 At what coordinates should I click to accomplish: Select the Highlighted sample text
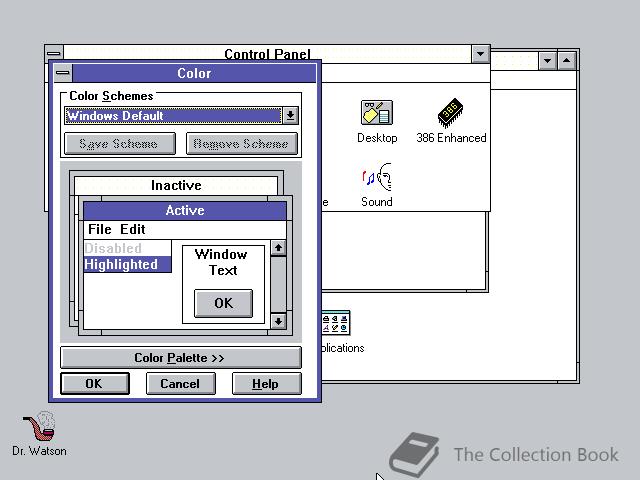click(x=127, y=264)
